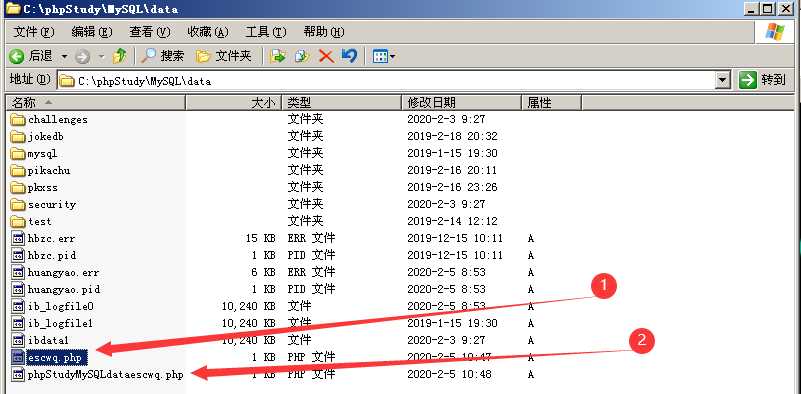801x394 pixels.
Task: Open the 查看(V) menu
Action: [x=149, y=32]
